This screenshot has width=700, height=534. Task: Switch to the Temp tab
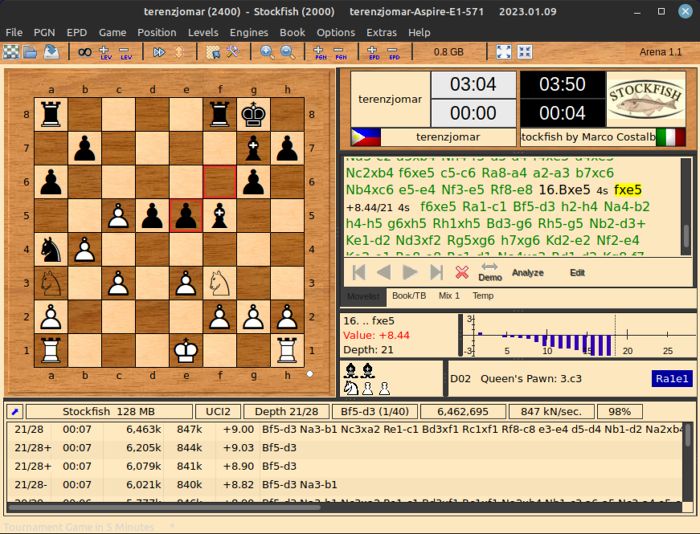[x=483, y=296]
